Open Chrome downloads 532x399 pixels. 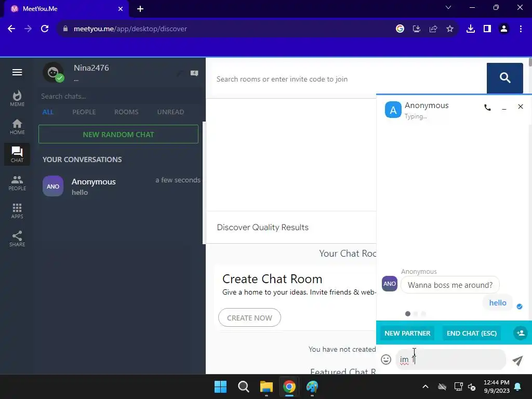coord(470,29)
